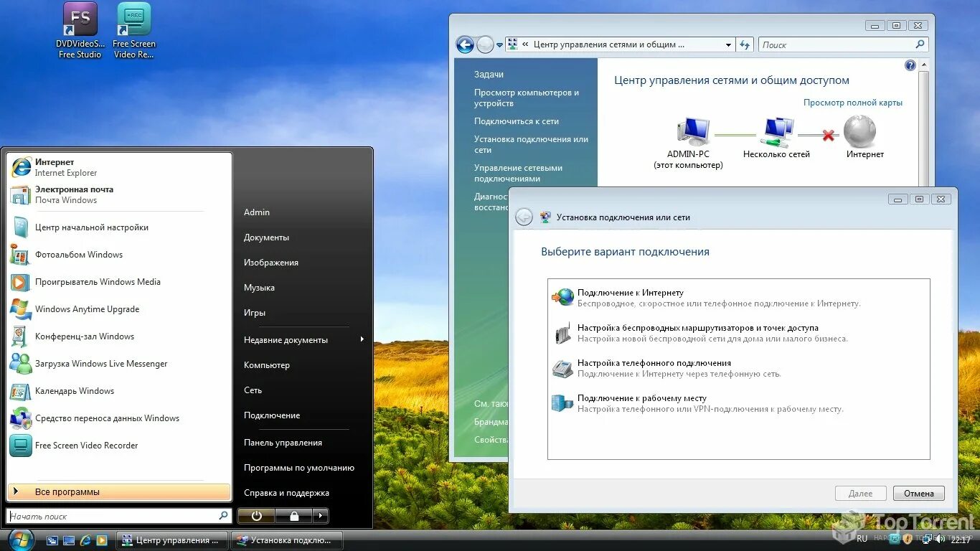Open Центр начальной настройки
The image size is (980, 551).
[x=119, y=227]
